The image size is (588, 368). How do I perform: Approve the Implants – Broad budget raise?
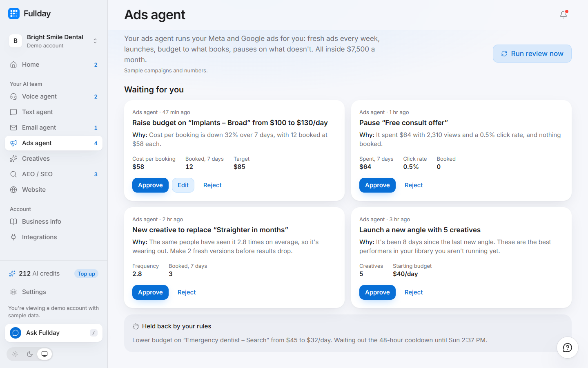coord(150,185)
